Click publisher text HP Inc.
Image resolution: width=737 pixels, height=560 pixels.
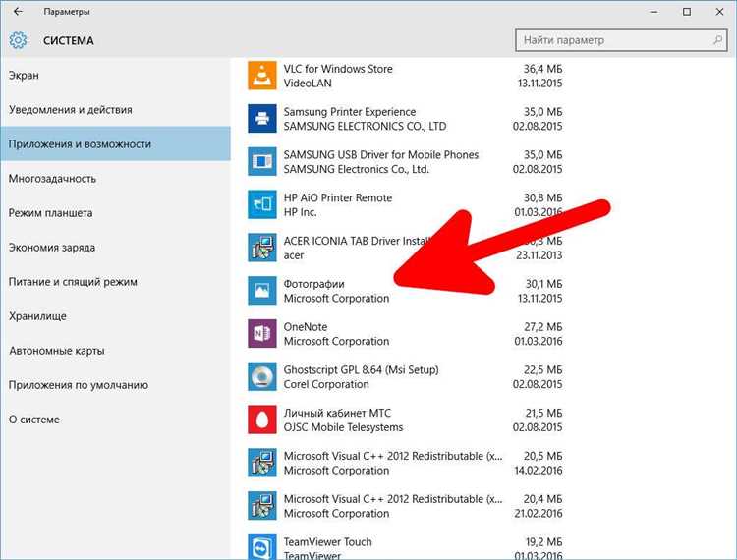[300, 212]
